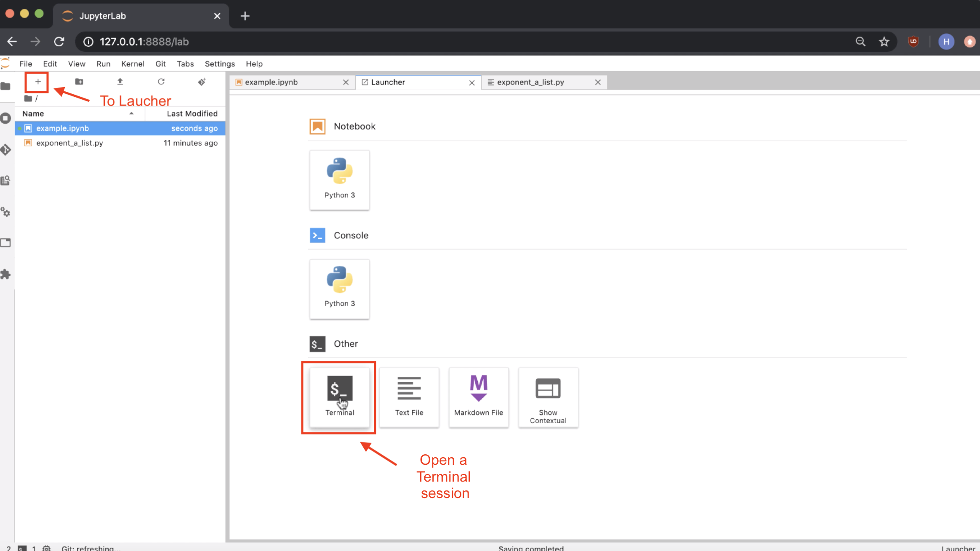Refresh the file list
The width and height of the screenshot is (980, 551).
(x=161, y=82)
